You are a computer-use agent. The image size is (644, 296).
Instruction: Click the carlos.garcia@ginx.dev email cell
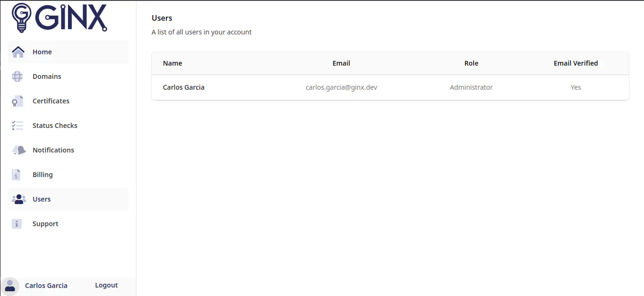click(x=341, y=87)
